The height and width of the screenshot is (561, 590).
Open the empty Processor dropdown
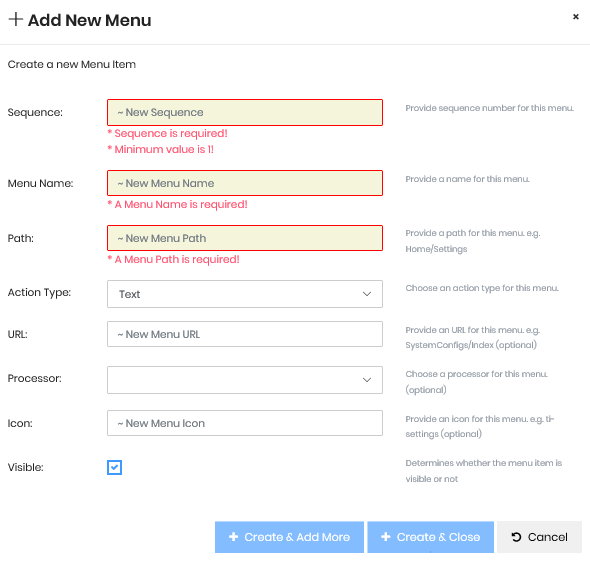(245, 380)
